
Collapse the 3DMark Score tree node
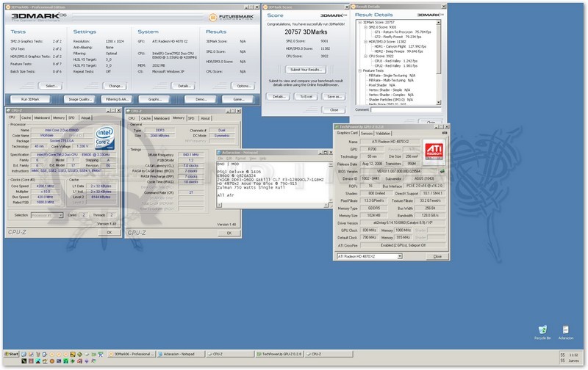click(360, 23)
